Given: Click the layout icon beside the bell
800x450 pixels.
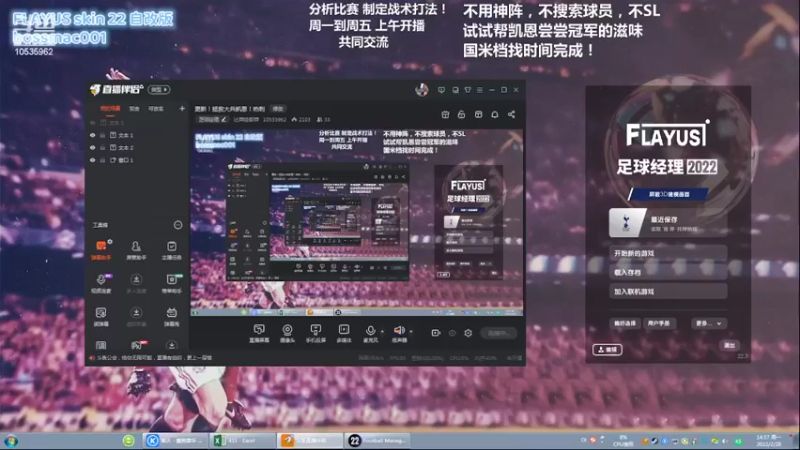Looking at the screenshot, I should (x=478, y=114).
